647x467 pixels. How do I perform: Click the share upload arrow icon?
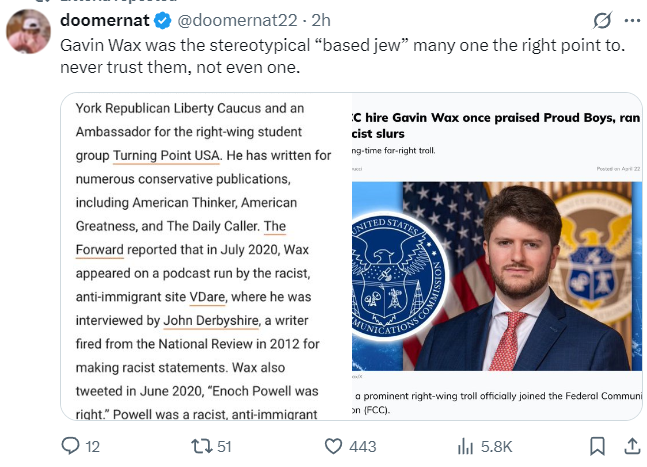(632, 446)
